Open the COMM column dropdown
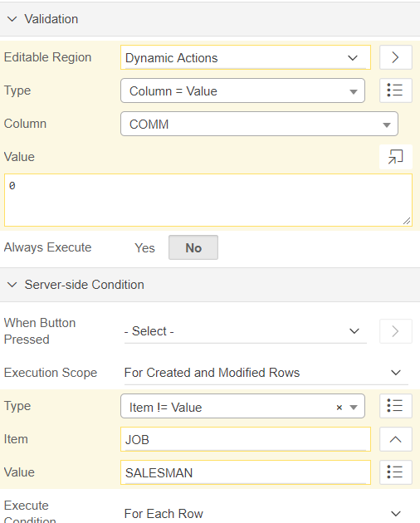 [x=259, y=124]
